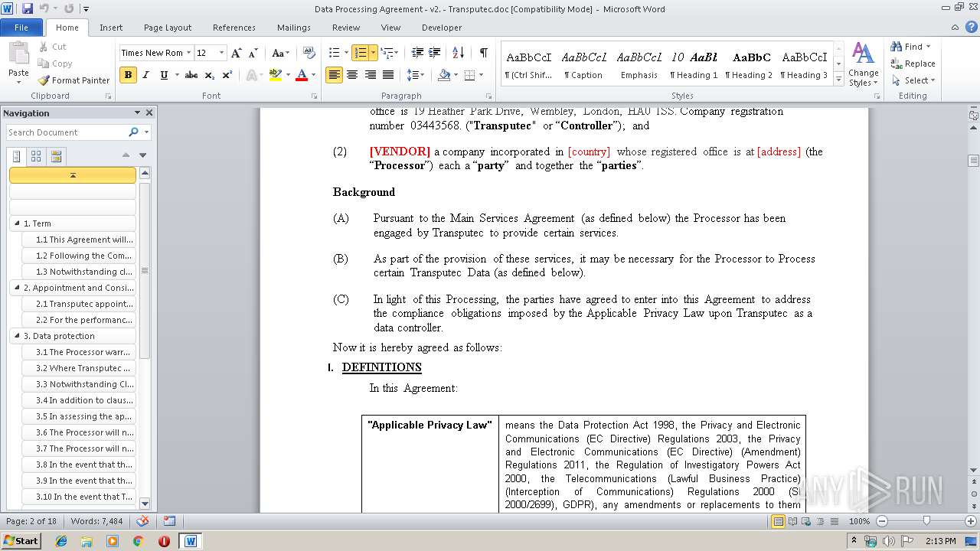Collapse the '1. Term' heading

click(17, 223)
